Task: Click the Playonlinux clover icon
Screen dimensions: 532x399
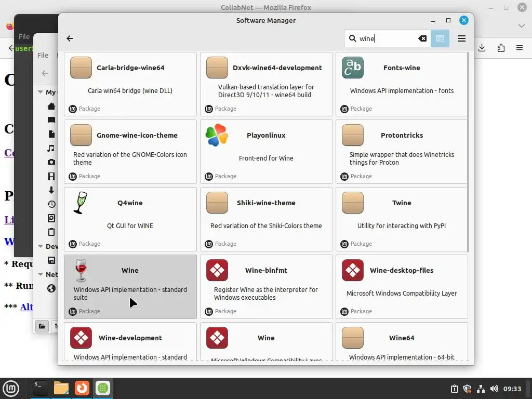Action: [x=217, y=135]
